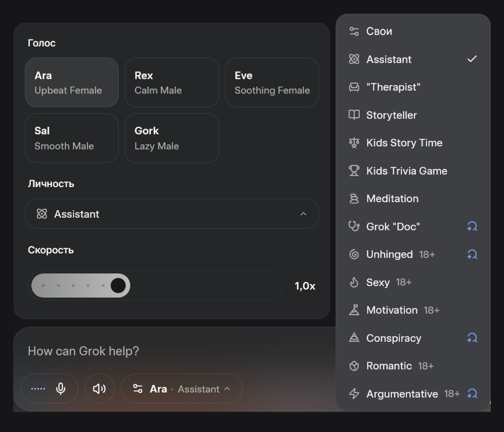Click the chevron in personality combo box
504x432 pixels.
coord(303,214)
